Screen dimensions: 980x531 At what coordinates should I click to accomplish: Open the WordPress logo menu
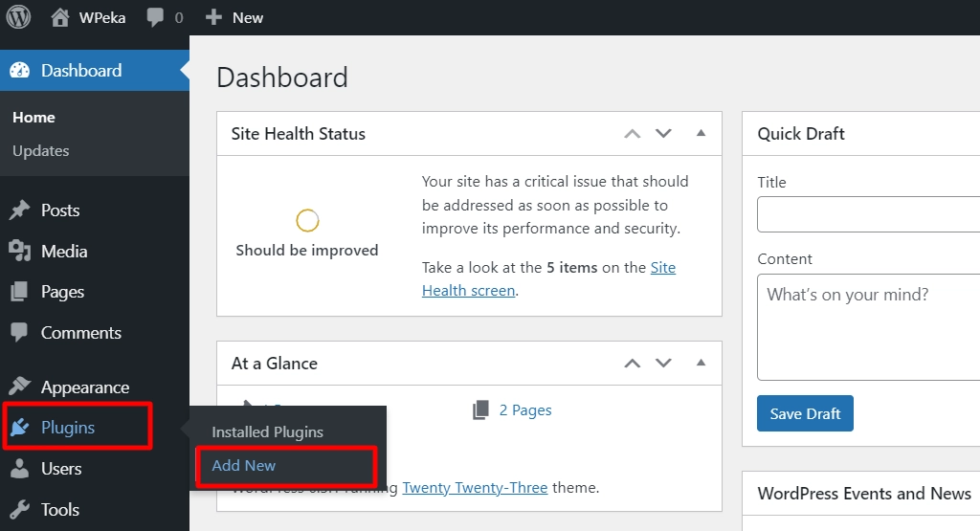click(x=18, y=17)
